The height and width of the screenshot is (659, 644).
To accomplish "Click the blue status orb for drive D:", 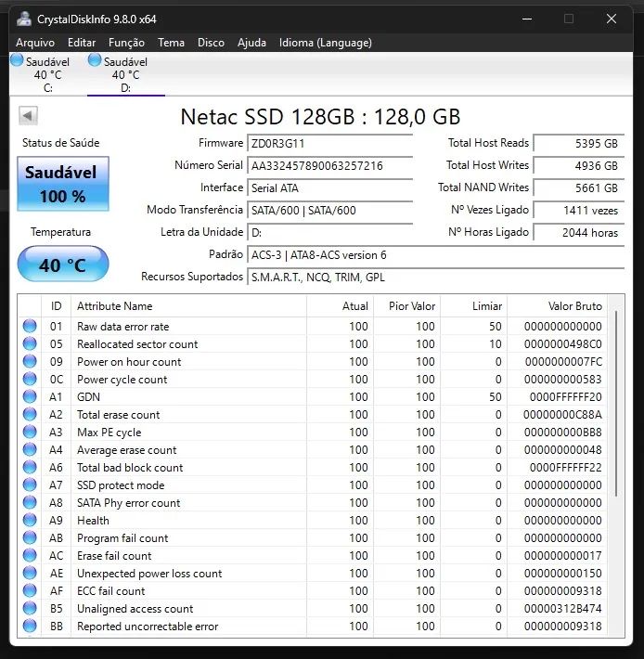I will tap(95, 60).
